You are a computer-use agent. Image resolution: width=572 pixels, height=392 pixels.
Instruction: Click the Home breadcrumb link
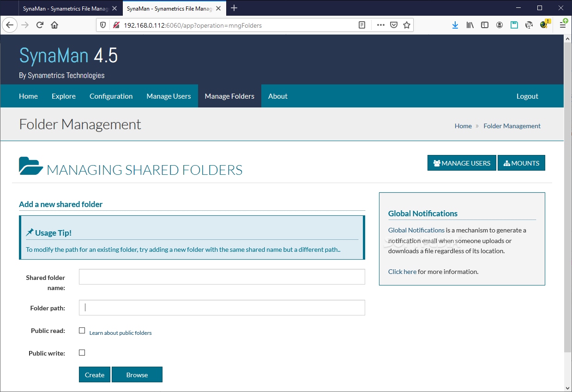click(x=463, y=126)
